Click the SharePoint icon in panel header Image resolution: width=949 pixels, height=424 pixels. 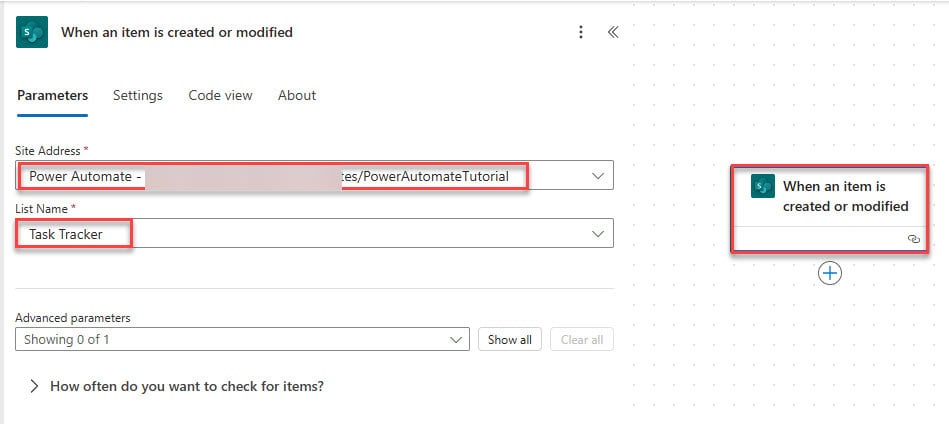(31, 32)
